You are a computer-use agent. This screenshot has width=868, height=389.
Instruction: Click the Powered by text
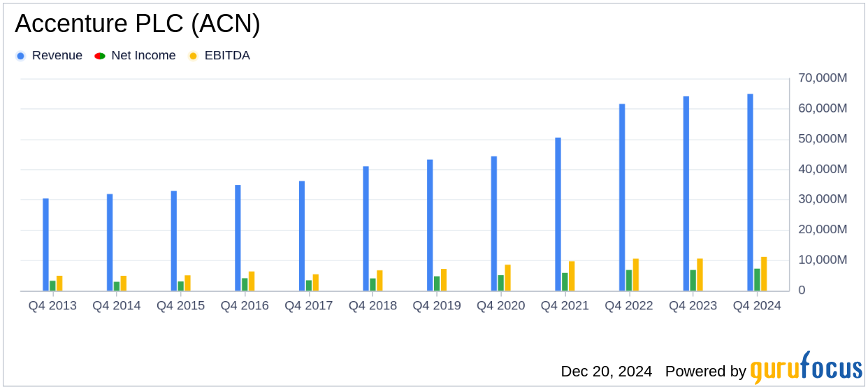706,372
